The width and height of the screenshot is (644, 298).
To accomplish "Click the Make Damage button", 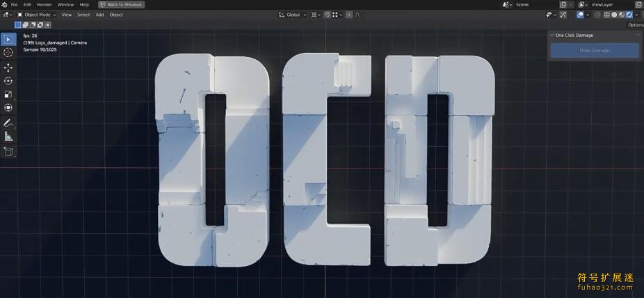I will (x=594, y=50).
